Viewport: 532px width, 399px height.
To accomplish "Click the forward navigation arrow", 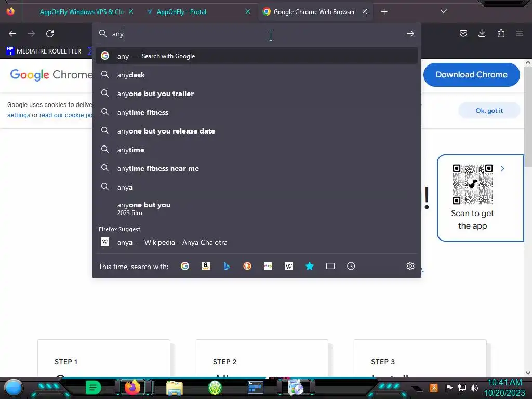I will click(x=31, y=34).
